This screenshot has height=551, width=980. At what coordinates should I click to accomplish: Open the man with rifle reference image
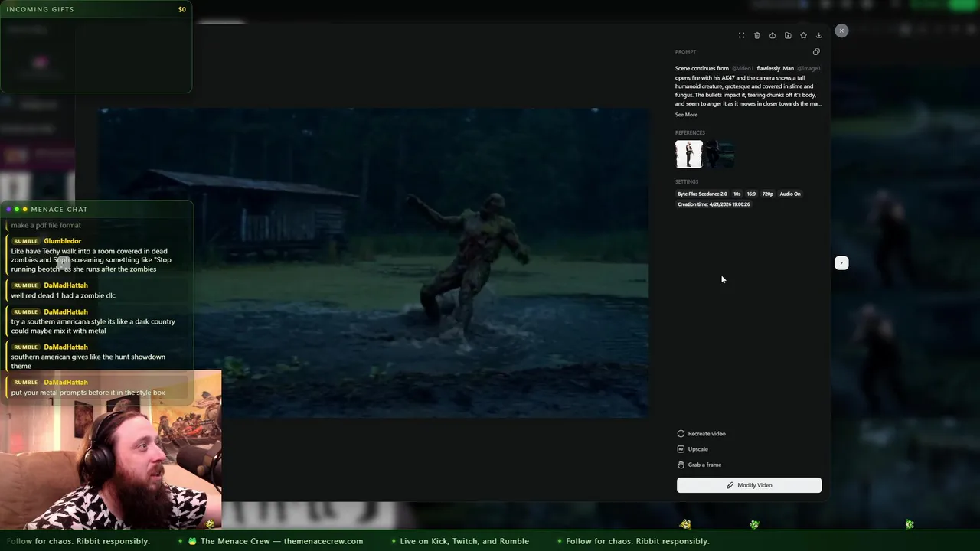(x=689, y=154)
